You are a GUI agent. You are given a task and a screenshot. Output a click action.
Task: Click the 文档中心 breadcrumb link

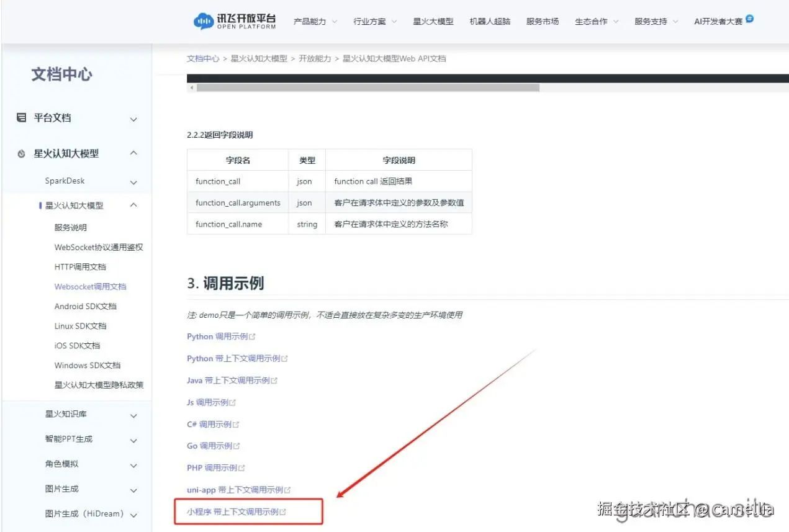click(x=203, y=58)
